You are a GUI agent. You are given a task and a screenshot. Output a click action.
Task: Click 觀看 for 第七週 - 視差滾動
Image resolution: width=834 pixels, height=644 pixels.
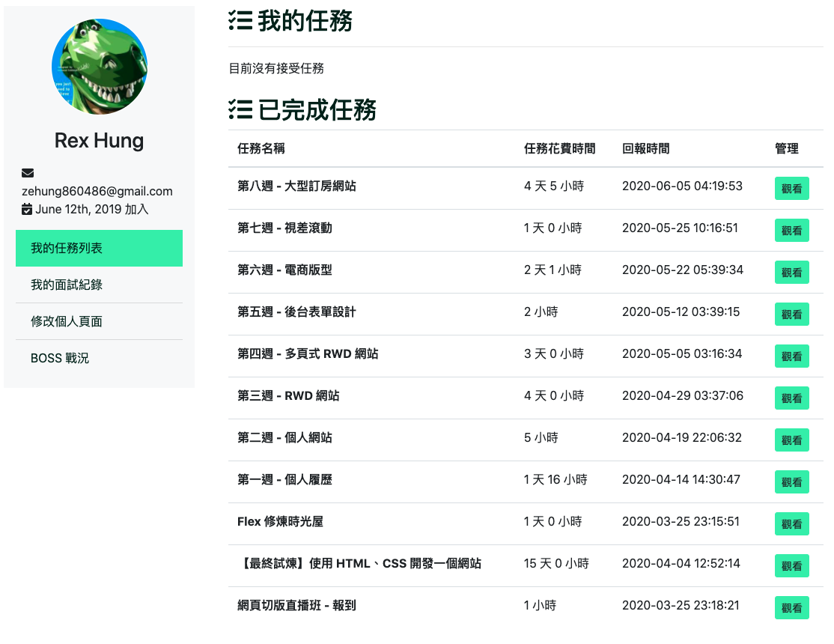pos(791,230)
